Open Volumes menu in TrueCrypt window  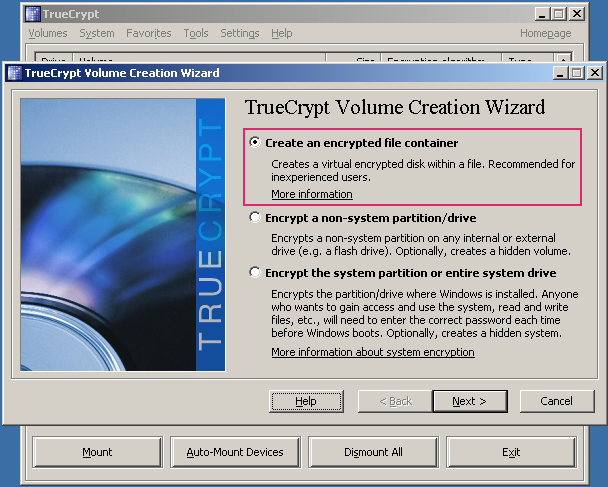click(x=48, y=33)
